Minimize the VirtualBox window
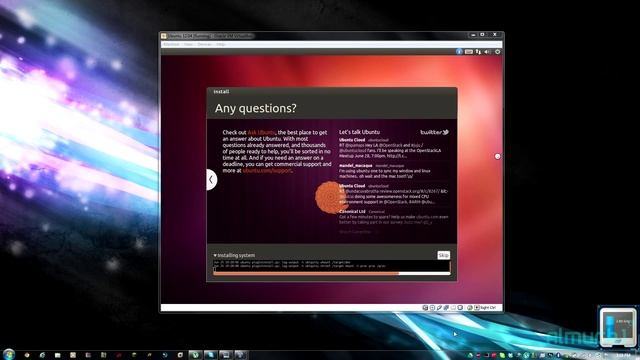The image size is (640, 360). (473, 35)
